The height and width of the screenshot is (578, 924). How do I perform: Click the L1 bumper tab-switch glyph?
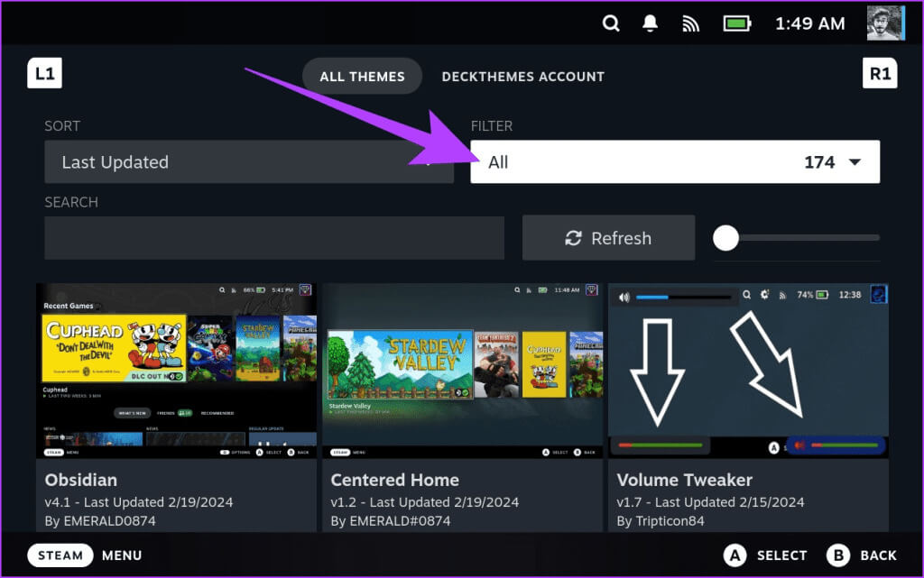point(45,73)
